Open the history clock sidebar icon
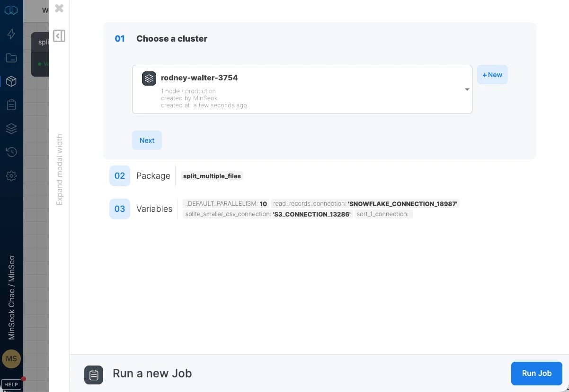569x392 pixels. pos(11,152)
